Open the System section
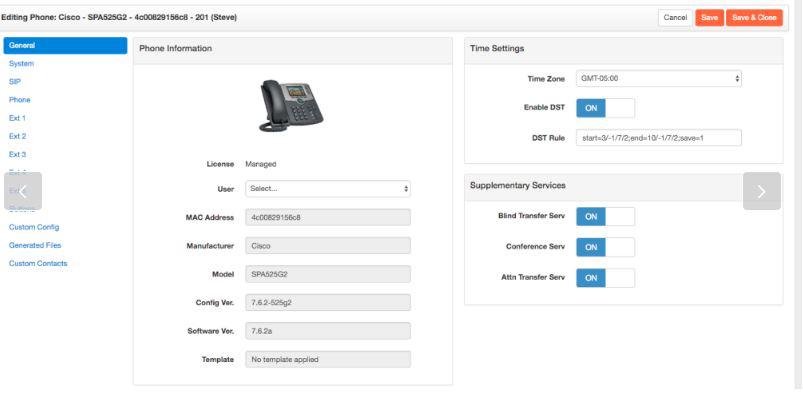803x413 pixels. [22, 64]
